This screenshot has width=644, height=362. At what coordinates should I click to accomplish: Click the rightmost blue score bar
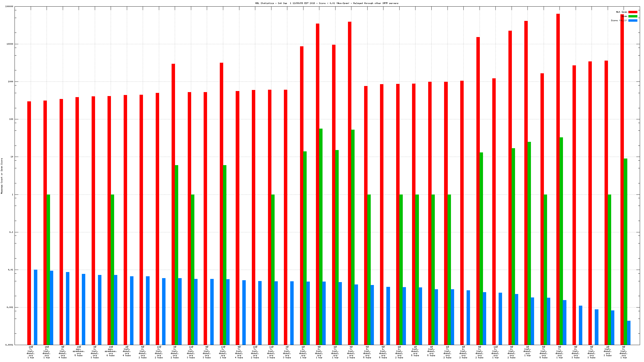[629, 333]
